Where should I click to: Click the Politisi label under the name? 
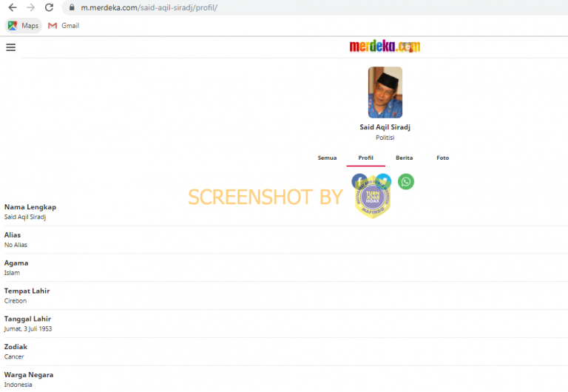coord(385,138)
